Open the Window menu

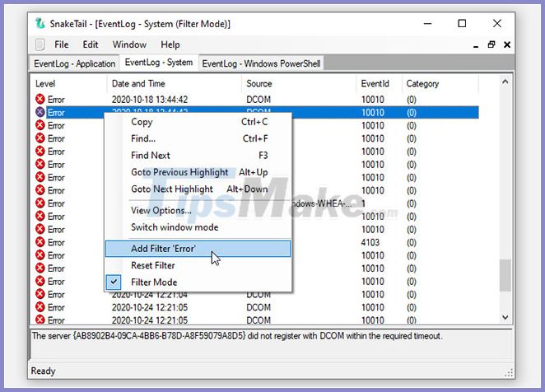coord(129,44)
